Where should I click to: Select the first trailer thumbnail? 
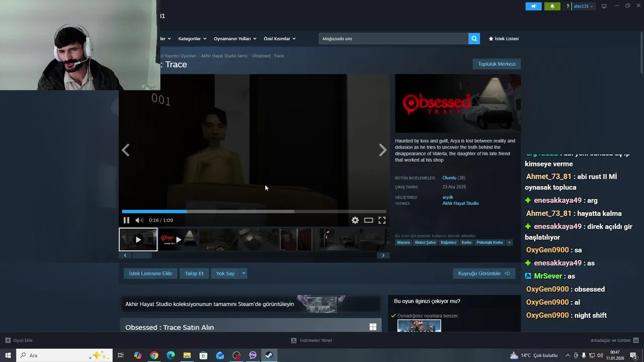(x=138, y=239)
